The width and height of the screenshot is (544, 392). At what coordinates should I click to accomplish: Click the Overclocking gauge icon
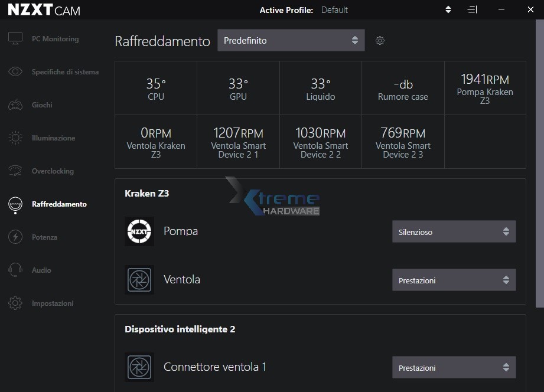[15, 171]
